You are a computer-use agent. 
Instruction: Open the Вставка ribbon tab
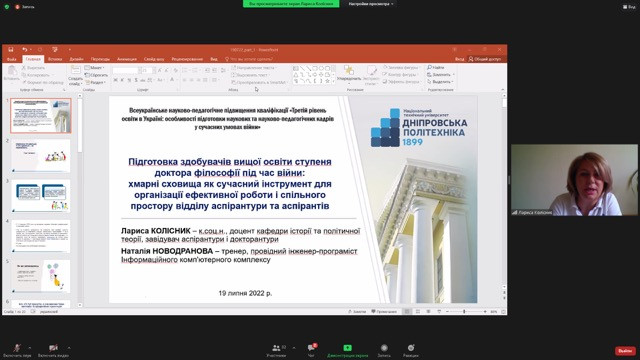pos(55,59)
